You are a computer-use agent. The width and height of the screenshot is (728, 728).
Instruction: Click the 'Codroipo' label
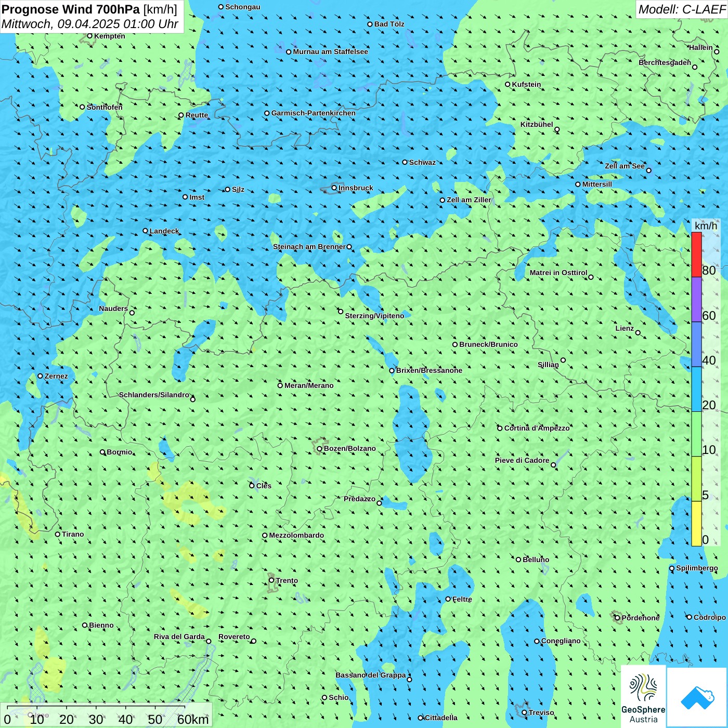click(710, 617)
